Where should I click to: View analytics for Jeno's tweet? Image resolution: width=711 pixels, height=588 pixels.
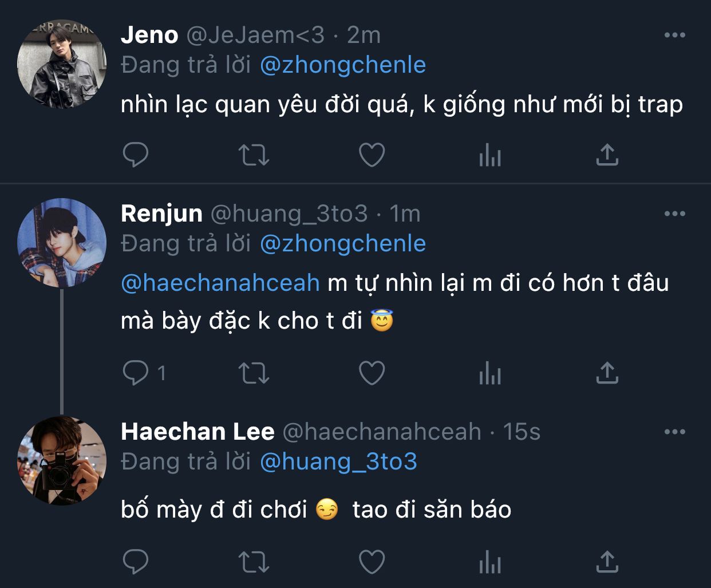(490, 155)
